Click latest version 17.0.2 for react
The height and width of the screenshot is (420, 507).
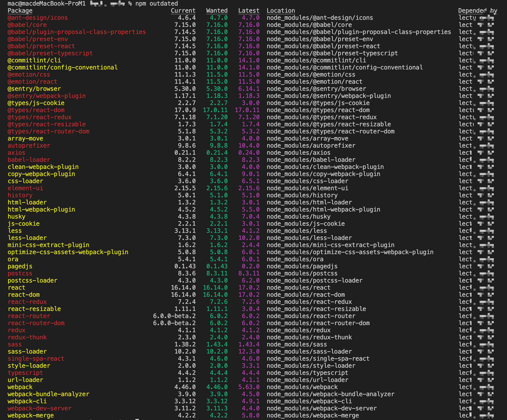[249, 288]
